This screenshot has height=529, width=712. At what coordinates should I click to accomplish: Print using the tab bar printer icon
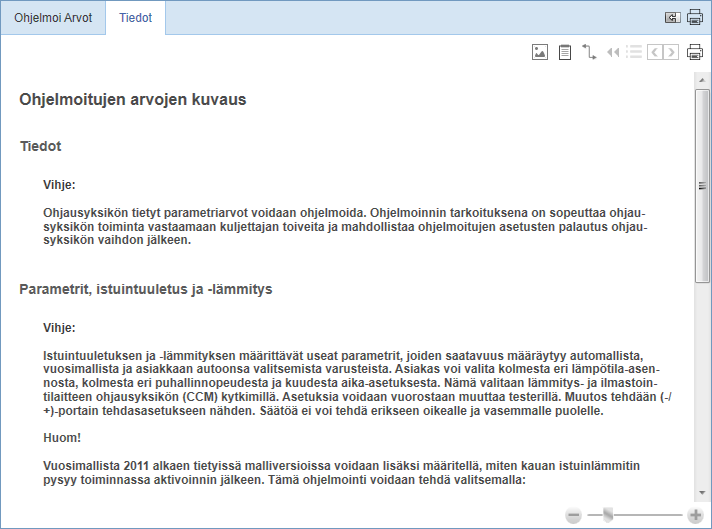(x=695, y=17)
